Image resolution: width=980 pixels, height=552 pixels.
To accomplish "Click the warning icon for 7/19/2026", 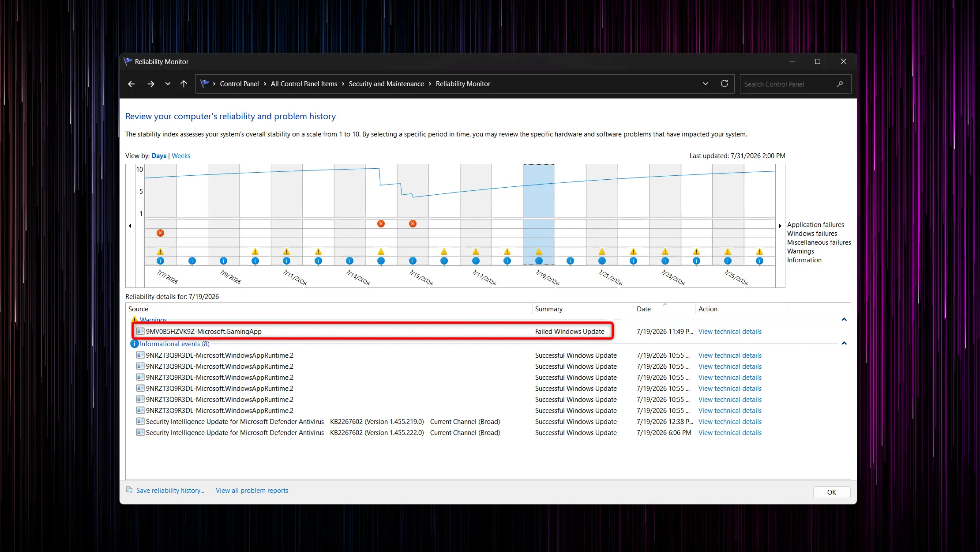I will [539, 252].
